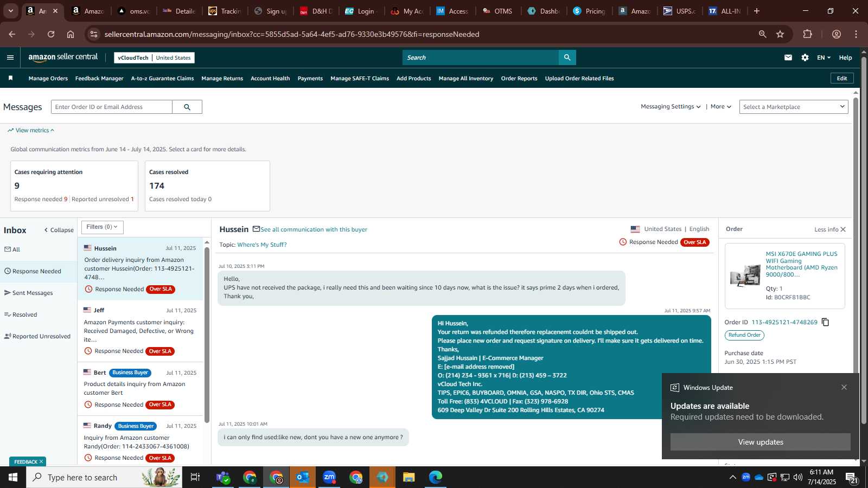This screenshot has width=868, height=488.
Task: Open the hamburger navigation menu
Action: pyautogui.click(x=10, y=57)
